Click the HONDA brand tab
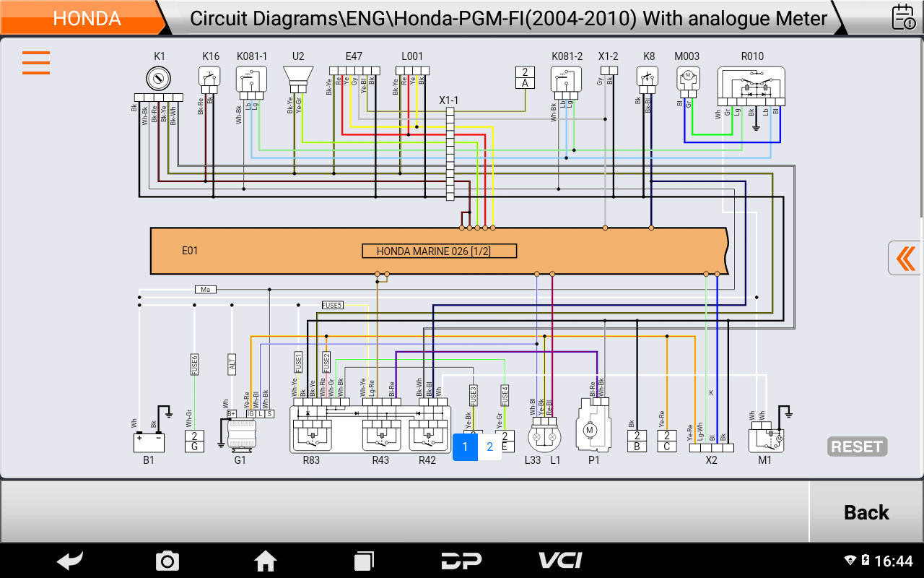 86,18
